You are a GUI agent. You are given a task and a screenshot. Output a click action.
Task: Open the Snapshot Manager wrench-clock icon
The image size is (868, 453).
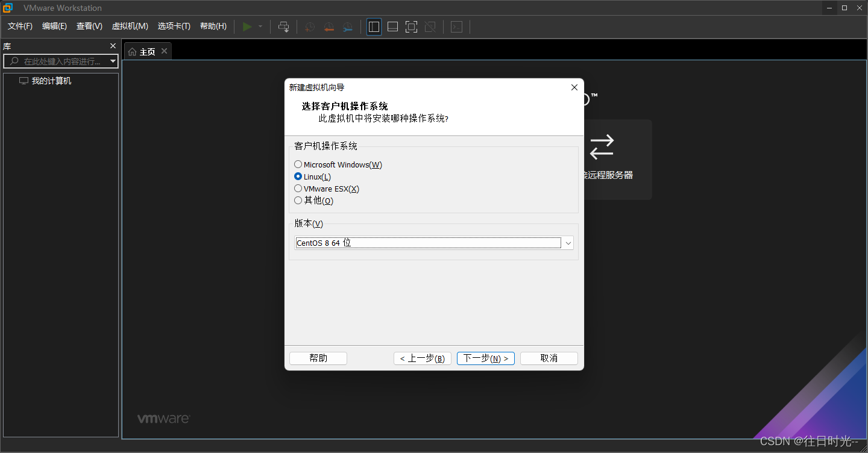[x=347, y=27]
